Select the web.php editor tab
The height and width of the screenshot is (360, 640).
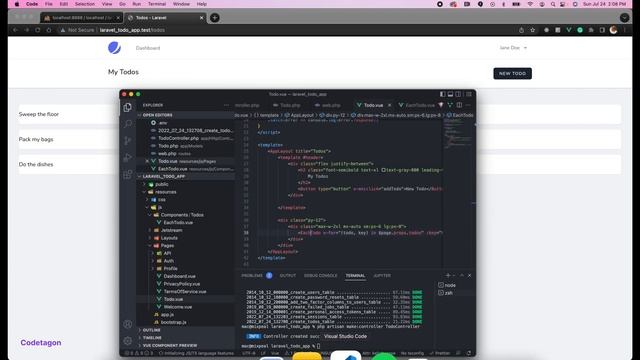pyautogui.click(x=328, y=105)
